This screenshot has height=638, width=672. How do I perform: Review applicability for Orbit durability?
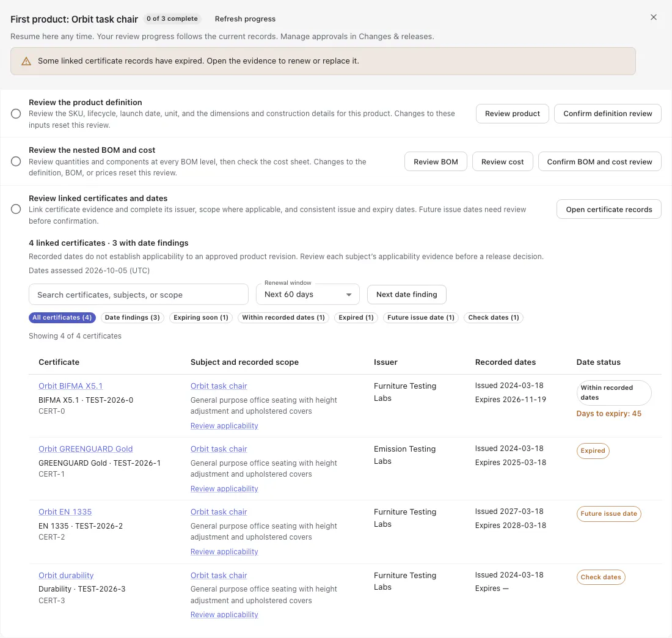coord(224,615)
